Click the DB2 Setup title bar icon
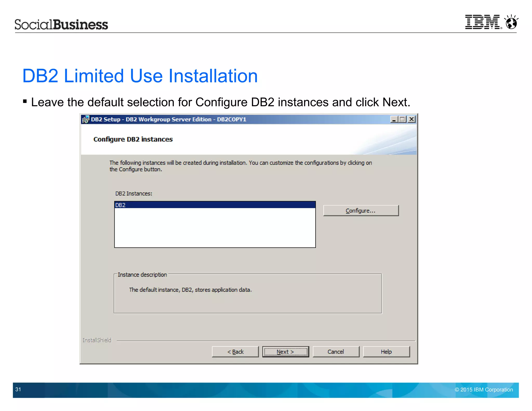Viewport: 532px width, 411px height. (x=86, y=120)
